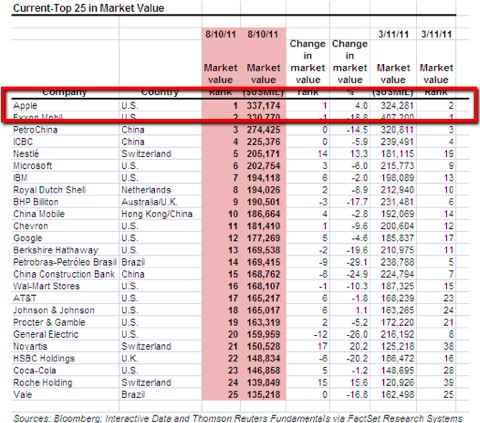Select Novartis's market value "150,528"
This screenshot has height=423, width=480.
263,346
